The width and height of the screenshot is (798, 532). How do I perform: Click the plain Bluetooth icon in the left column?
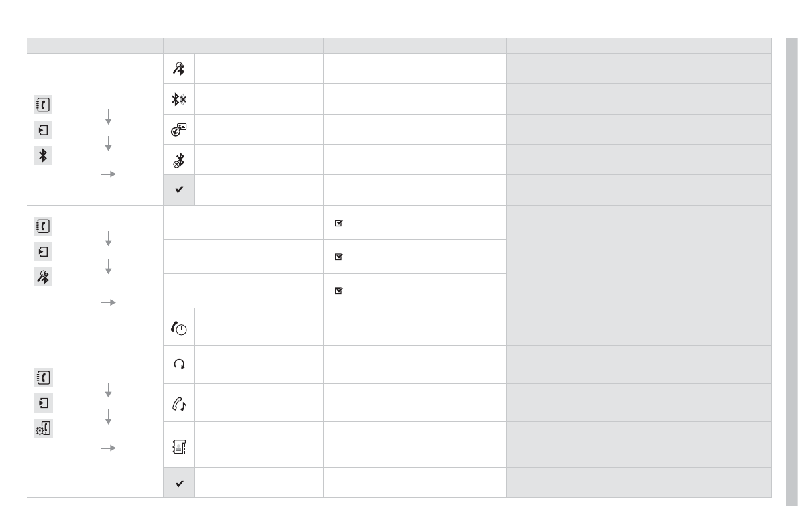pyautogui.click(x=43, y=155)
